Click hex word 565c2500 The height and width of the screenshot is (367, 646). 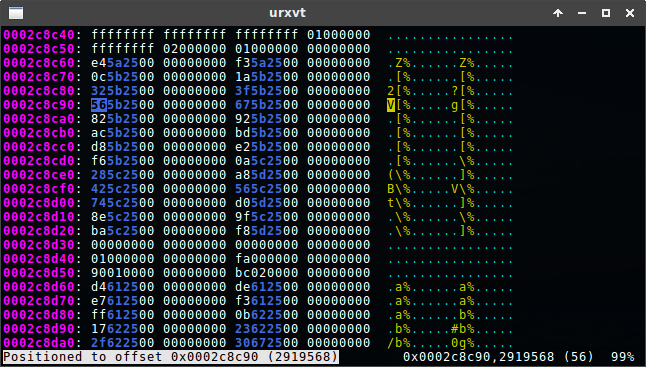point(267,189)
